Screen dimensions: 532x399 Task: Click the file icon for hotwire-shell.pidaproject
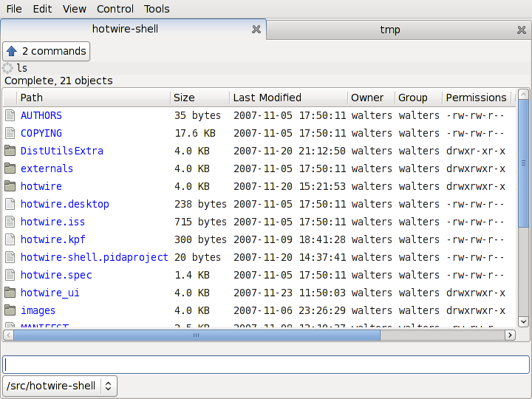(10, 257)
